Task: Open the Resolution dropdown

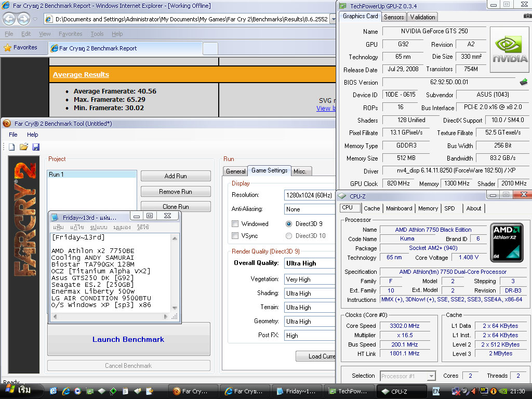Action: 310,195
